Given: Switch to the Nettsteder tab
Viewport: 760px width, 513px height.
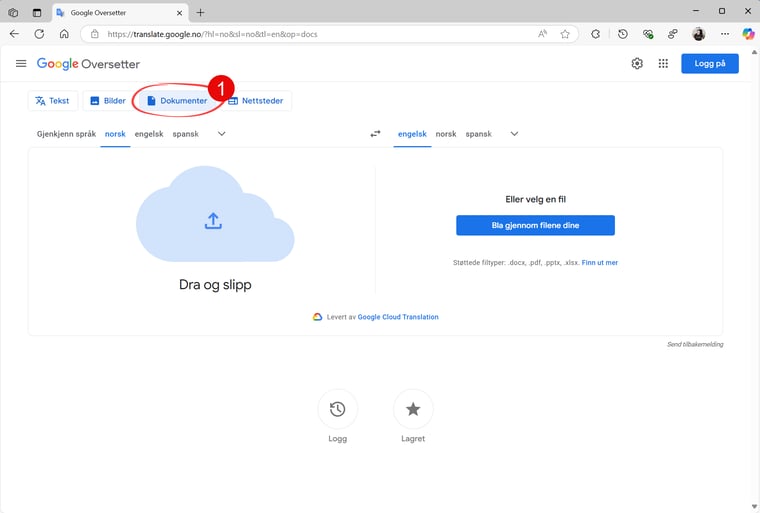Looking at the screenshot, I should coord(255,101).
